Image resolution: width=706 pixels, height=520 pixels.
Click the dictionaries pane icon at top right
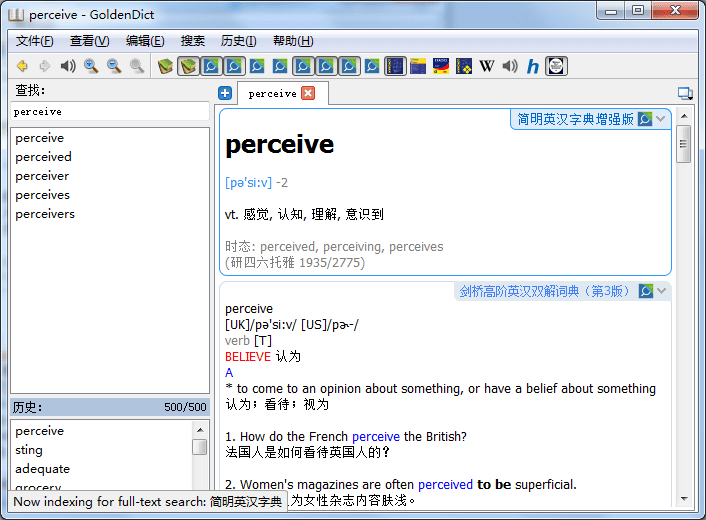[x=685, y=93]
